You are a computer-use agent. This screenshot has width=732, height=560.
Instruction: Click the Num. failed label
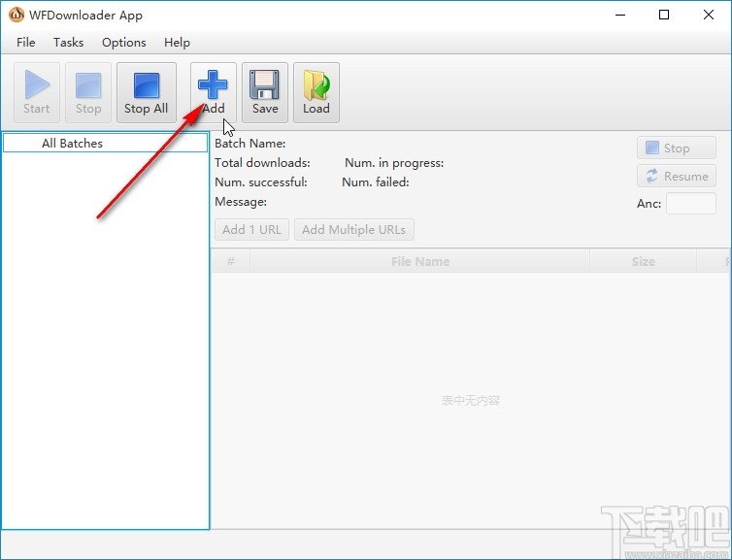(376, 182)
